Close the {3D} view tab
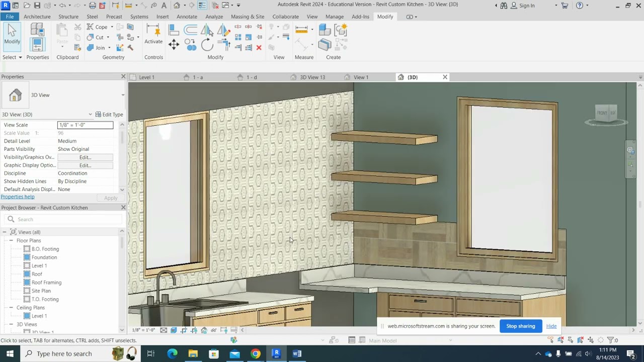The width and height of the screenshot is (644, 362). click(x=445, y=77)
